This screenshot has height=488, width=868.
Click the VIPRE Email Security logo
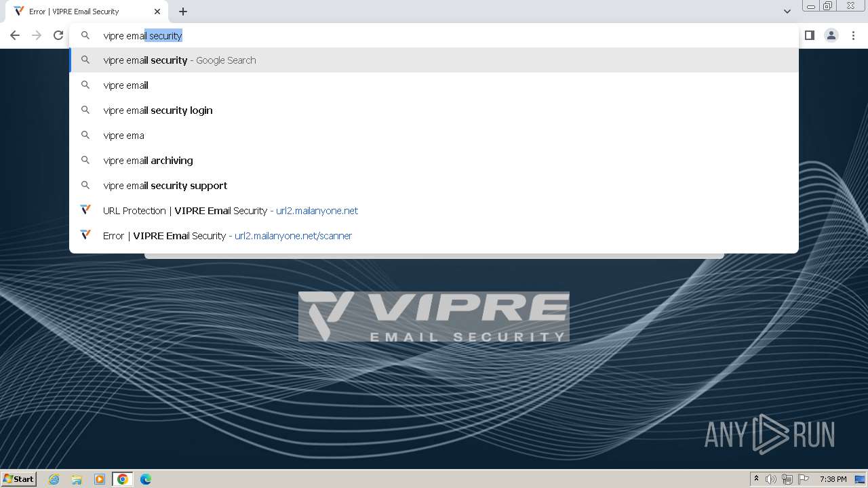(434, 317)
